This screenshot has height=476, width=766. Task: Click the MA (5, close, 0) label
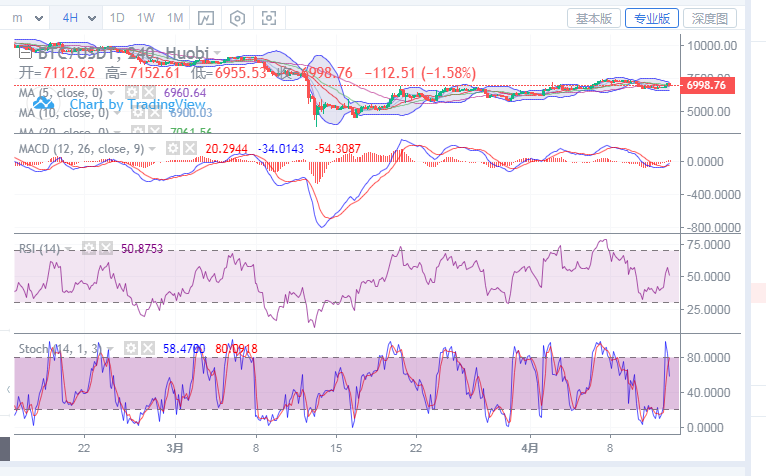point(61,93)
